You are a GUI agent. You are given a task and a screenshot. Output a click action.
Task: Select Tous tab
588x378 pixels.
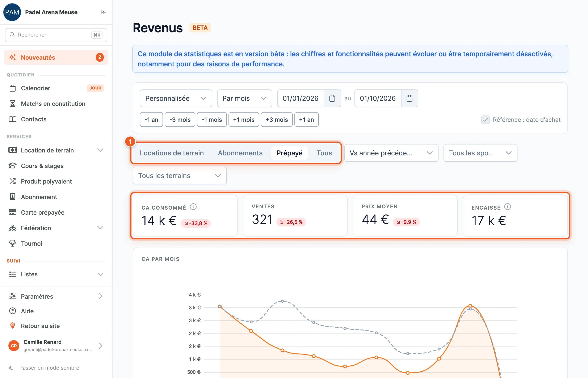pyautogui.click(x=324, y=153)
